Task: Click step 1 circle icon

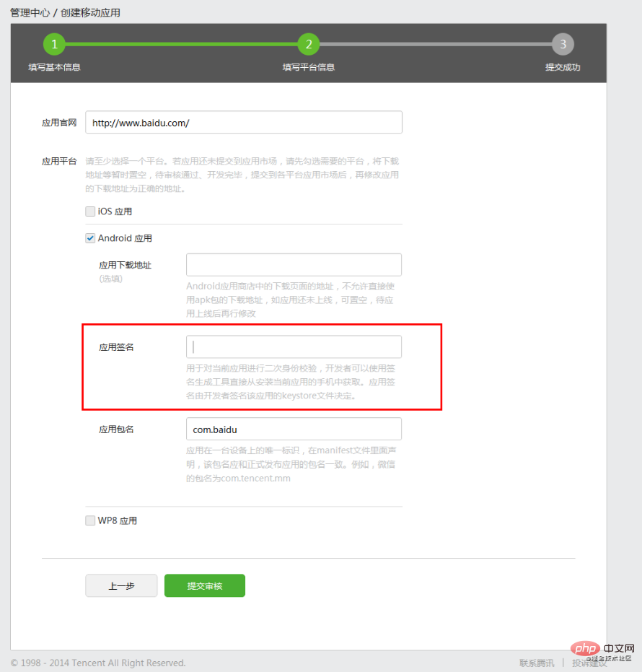Action: (x=54, y=44)
